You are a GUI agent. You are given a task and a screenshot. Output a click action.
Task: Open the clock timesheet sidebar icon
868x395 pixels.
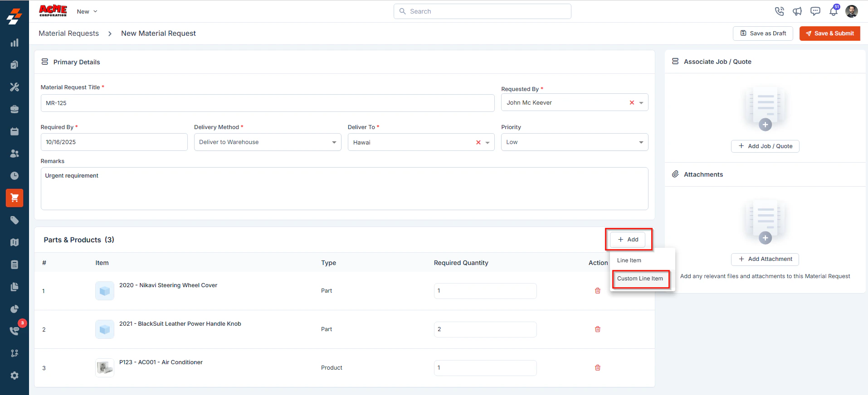pos(15,176)
